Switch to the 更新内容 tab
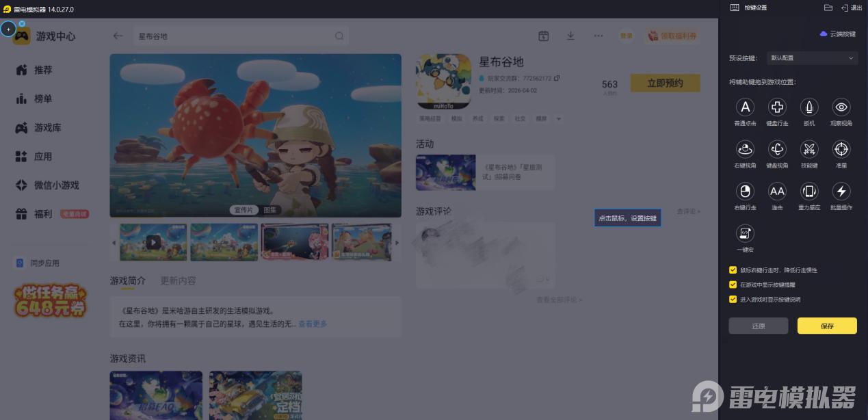Screen dimensions: 868x420 pos(178,280)
